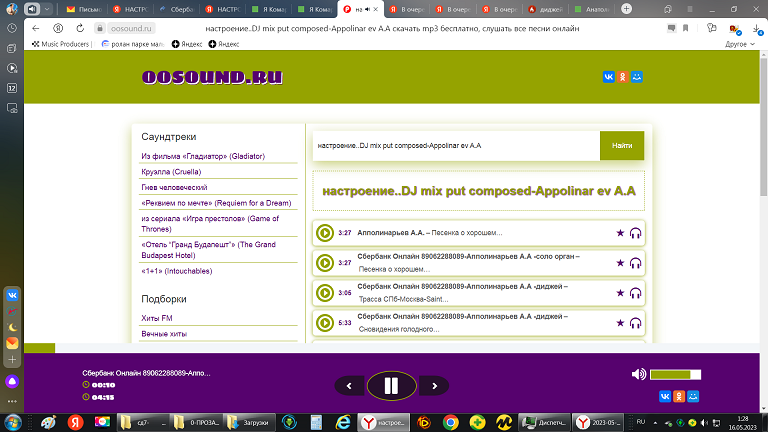Toggle the browser sound mute button top-left
Viewport: 768px width, 432px height.
(32, 9)
